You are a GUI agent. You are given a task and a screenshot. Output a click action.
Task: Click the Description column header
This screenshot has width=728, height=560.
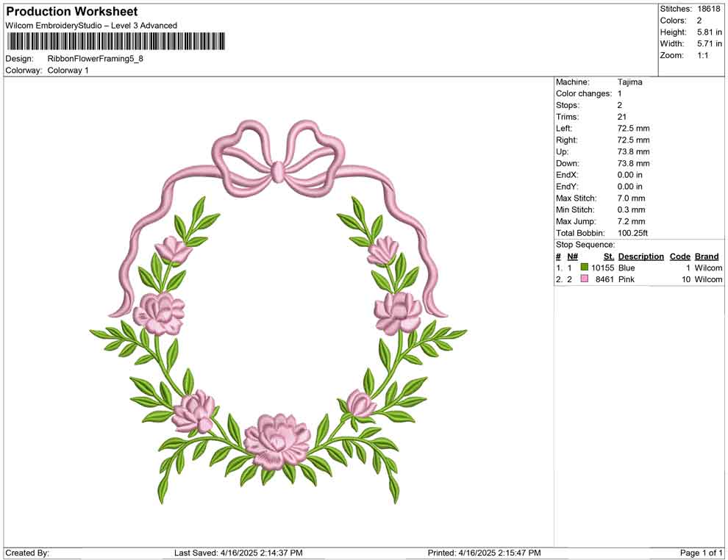(x=640, y=256)
